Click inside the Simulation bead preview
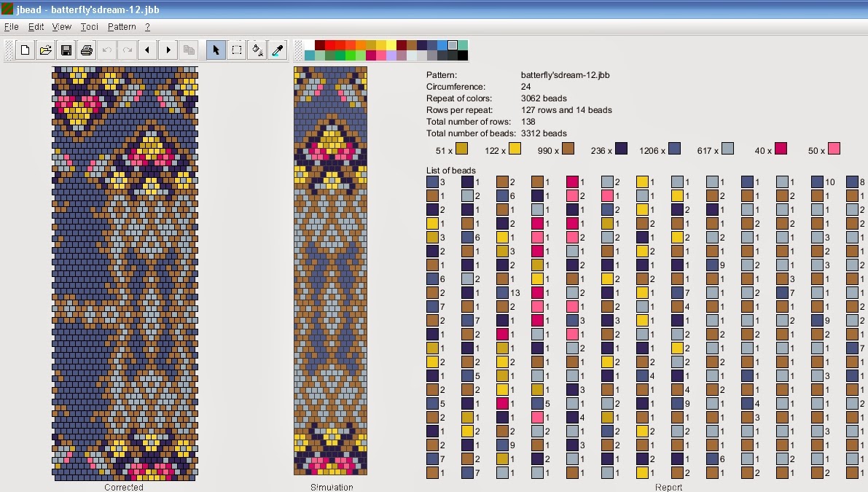Viewport: 868px width, 492px height. click(x=330, y=270)
